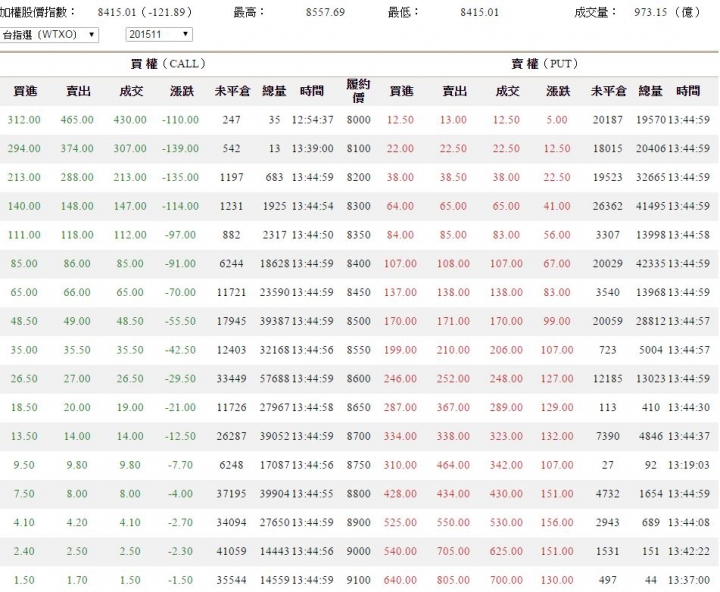Select strike price 8750 cell
The image size is (720, 592).
click(x=359, y=465)
